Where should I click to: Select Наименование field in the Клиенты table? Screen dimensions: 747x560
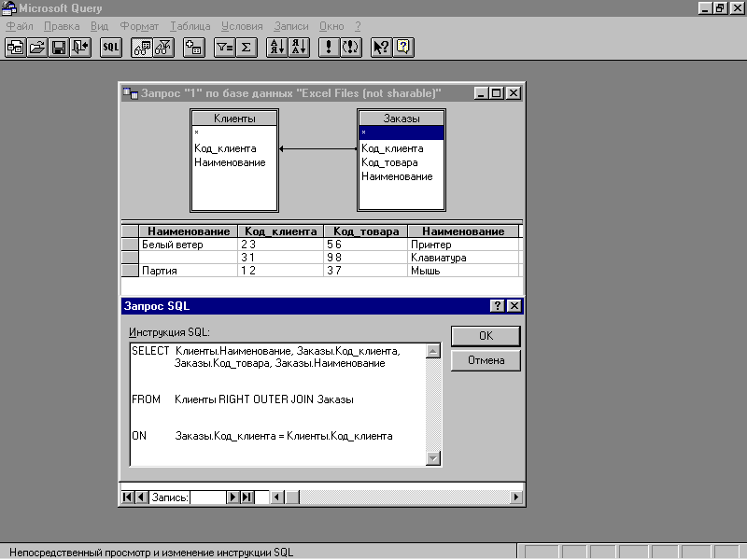230,162
